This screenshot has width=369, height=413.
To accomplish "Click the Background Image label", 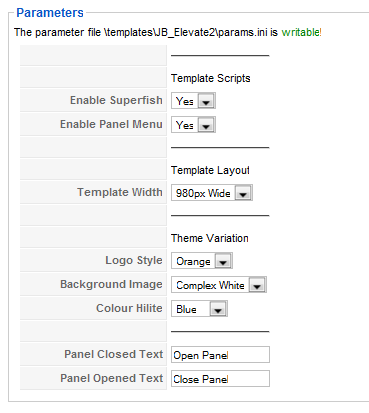I will tap(111, 284).
